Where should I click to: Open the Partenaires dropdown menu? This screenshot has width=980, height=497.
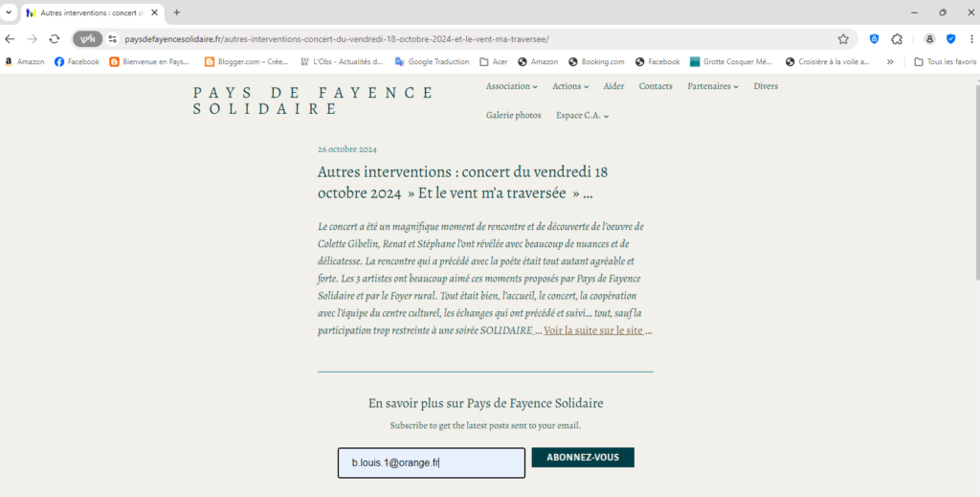tap(713, 86)
